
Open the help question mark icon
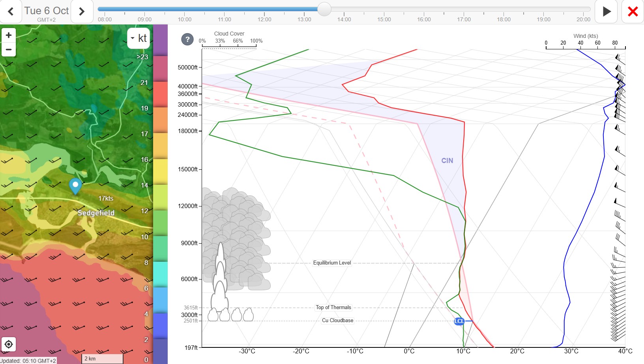click(x=187, y=39)
